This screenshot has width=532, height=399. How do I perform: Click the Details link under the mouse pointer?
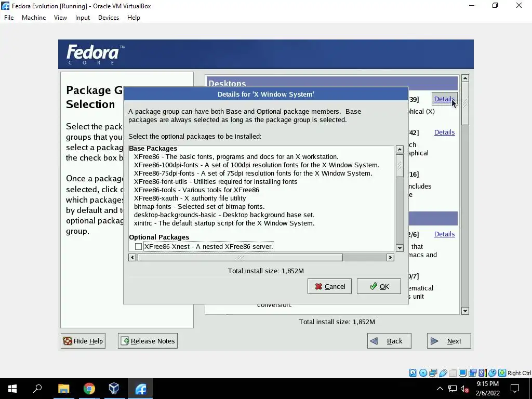tap(444, 99)
